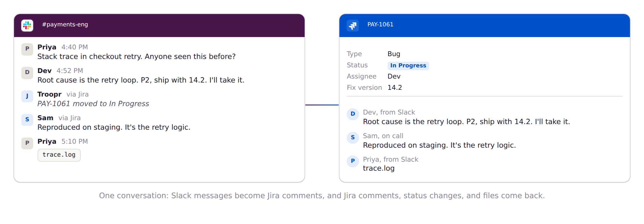
Task: Click Sam's "Reproduced on staging" message in Slack
Action: (114, 127)
